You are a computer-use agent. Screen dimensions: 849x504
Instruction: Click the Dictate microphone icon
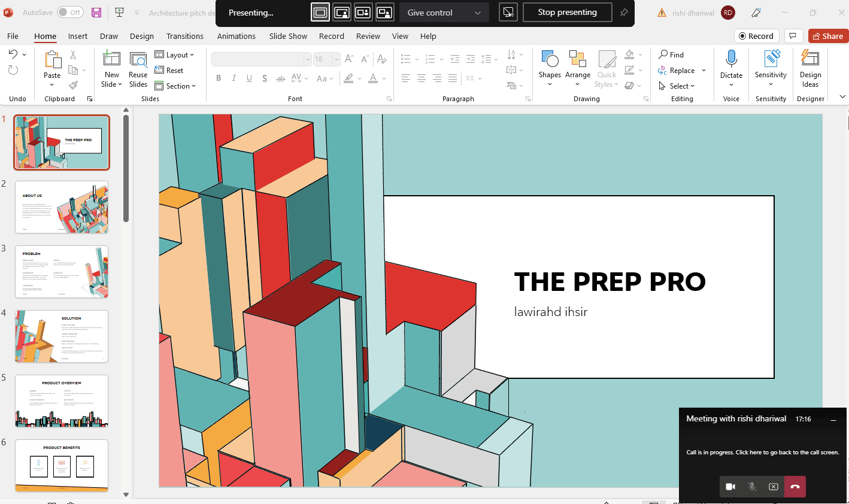(731, 59)
